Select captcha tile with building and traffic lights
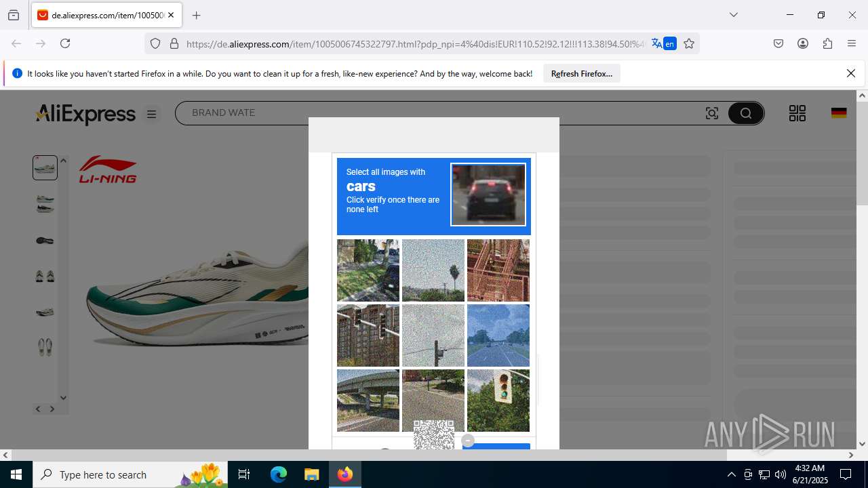Screen dimensions: 868x488 (x=368, y=335)
